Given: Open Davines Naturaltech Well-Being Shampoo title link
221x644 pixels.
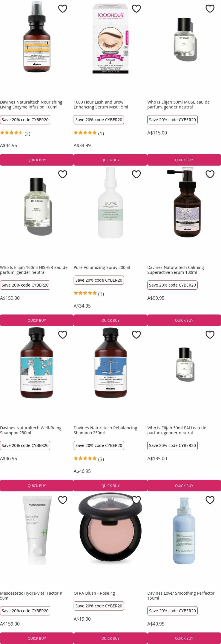Looking at the screenshot, I should (x=31, y=430).
